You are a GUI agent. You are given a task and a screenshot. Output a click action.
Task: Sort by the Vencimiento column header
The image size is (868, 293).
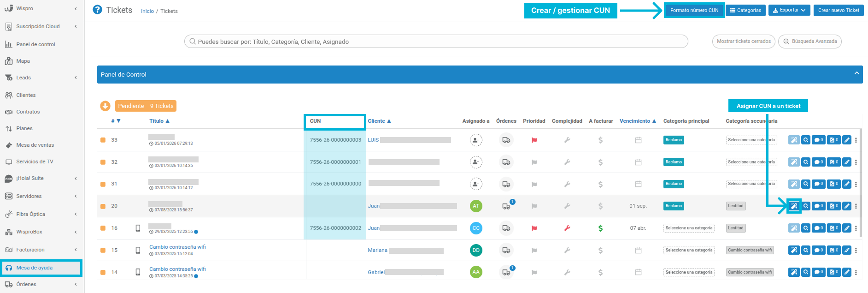pos(638,121)
